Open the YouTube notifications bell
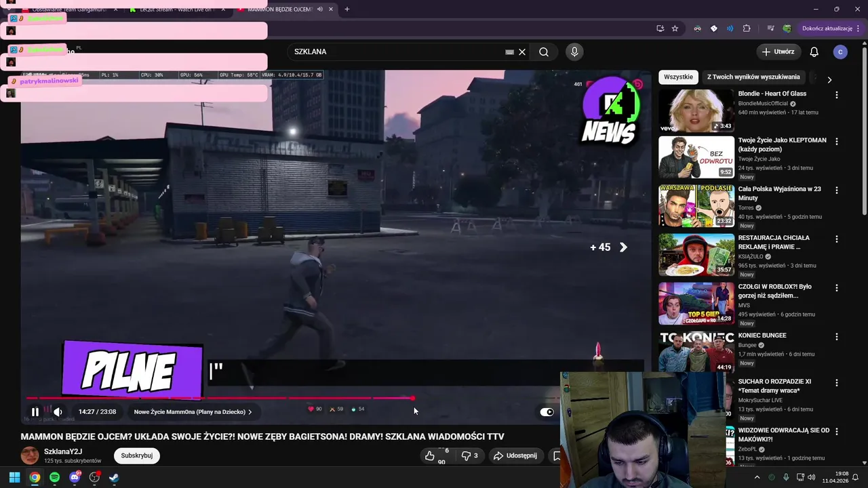Viewport: 868px width, 488px height. 814,52
